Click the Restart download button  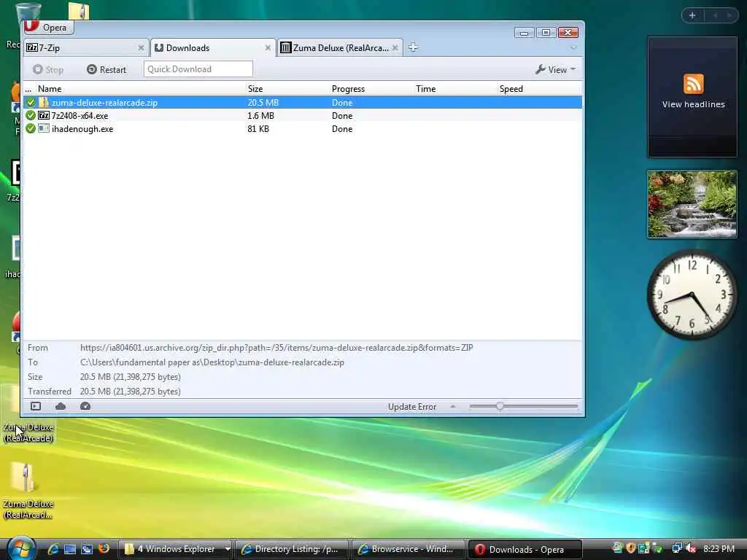pos(107,69)
